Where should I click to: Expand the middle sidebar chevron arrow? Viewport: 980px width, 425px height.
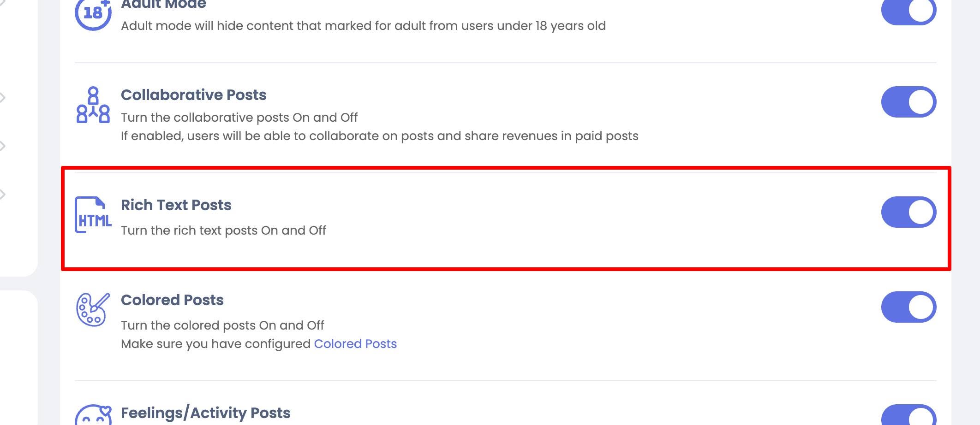[3, 146]
